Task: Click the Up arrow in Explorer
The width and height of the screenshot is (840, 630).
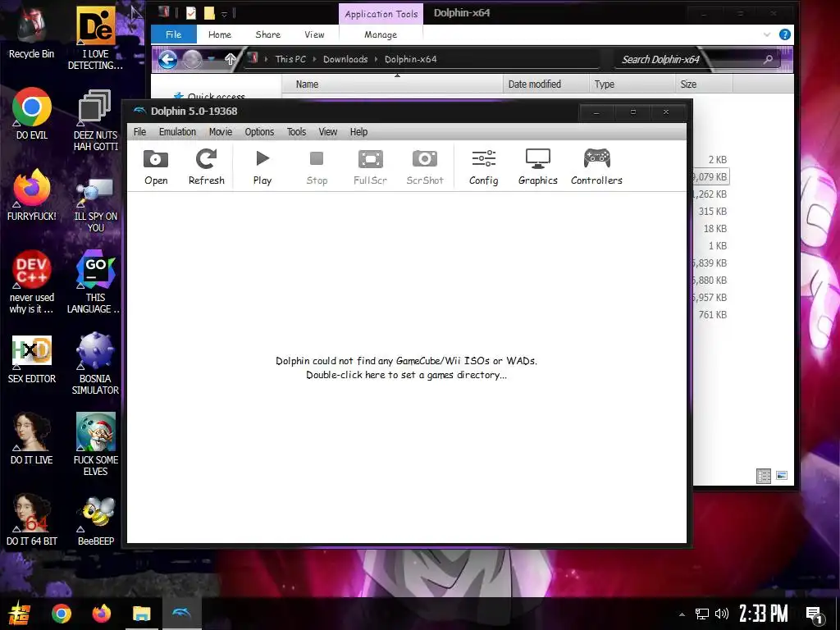Action: (x=231, y=59)
